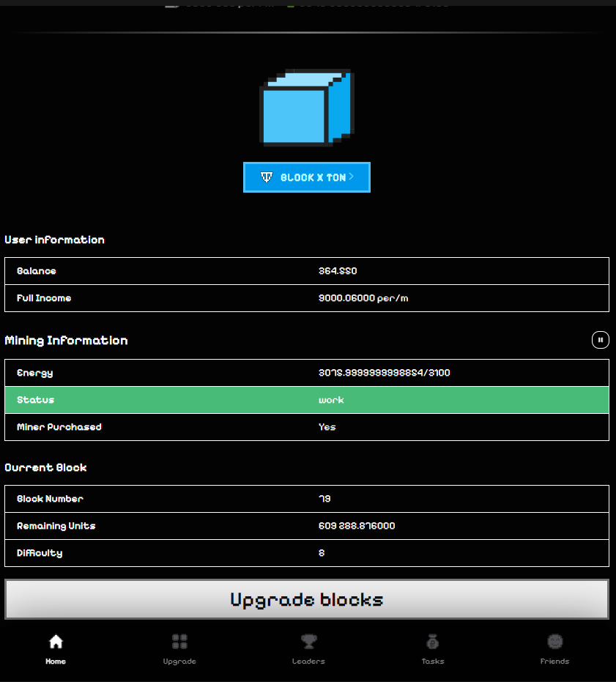The image size is (616, 682).
Task: Select the Upgrade tab label
Action: click(x=179, y=661)
